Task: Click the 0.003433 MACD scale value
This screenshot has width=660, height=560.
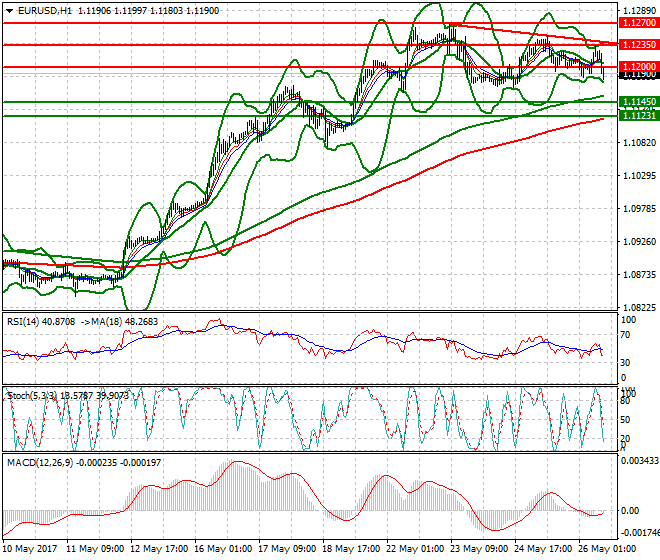Action: [640, 461]
